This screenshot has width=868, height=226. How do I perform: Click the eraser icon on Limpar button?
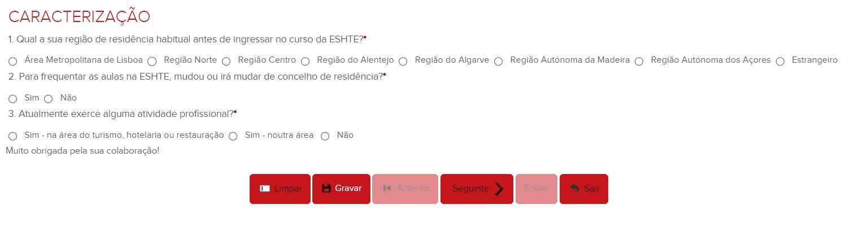tap(265, 189)
